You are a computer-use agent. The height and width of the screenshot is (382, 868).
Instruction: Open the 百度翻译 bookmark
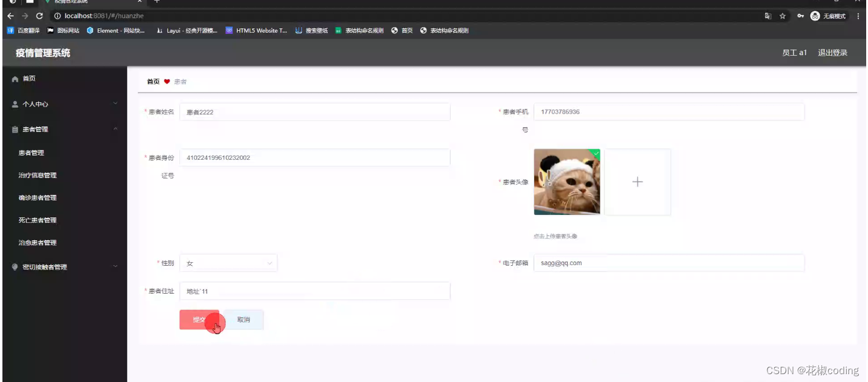[24, 30]
